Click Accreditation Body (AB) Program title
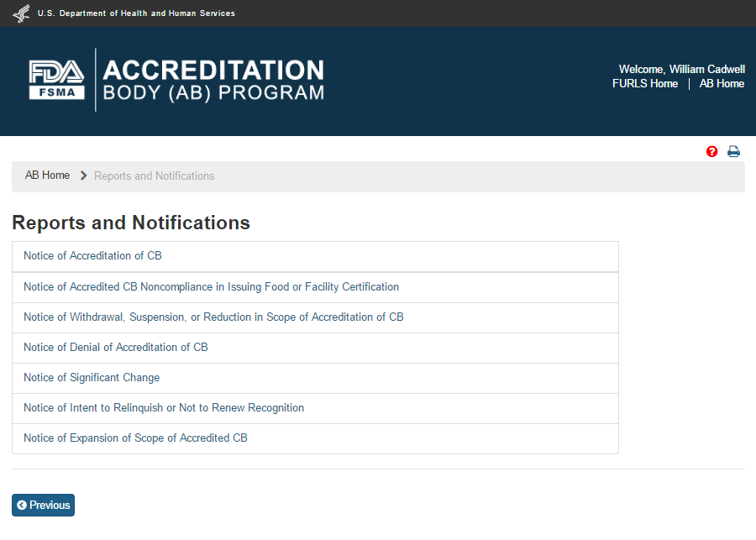Image resolution: width=756 pixels, height=540 pixels. click(213, 80)
